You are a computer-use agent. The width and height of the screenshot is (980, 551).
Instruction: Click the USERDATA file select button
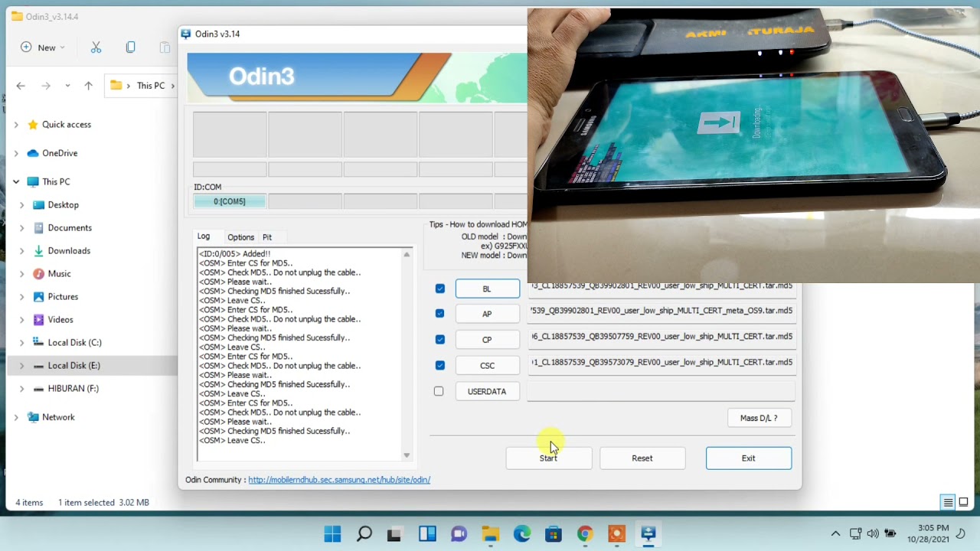tap(487, 391)
